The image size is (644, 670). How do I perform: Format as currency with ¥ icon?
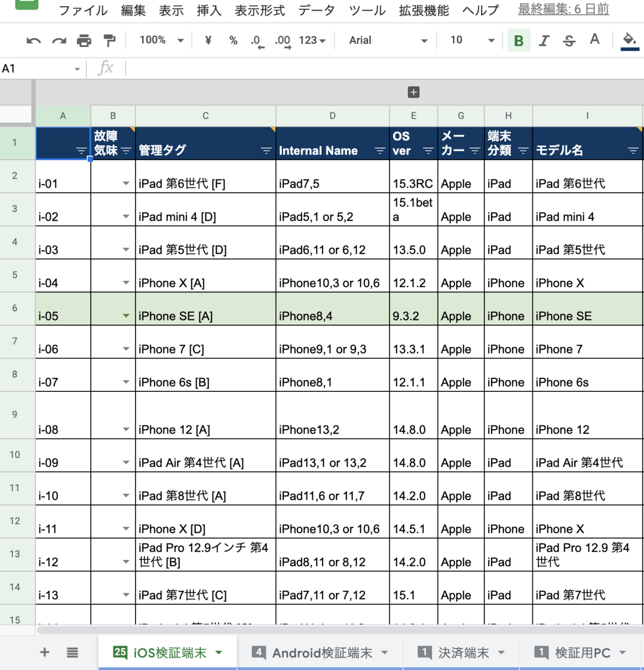[x=208, y=40]
